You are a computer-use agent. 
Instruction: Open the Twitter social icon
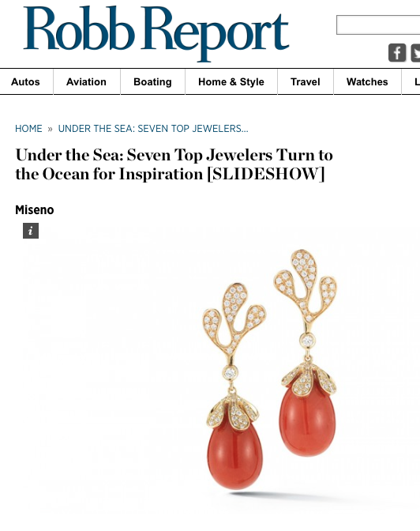415,53
